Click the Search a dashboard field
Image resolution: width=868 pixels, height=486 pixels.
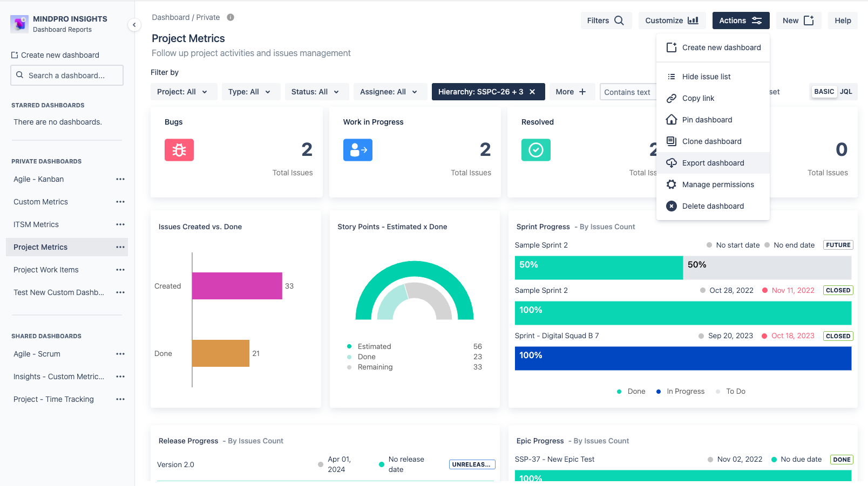tap(66, 75)
